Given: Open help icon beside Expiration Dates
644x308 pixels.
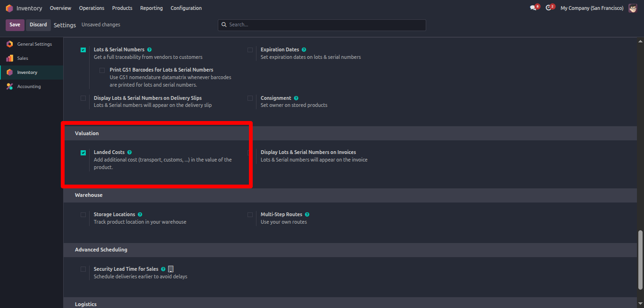Looking at the screenshot, I should click(x=304, y=49).
